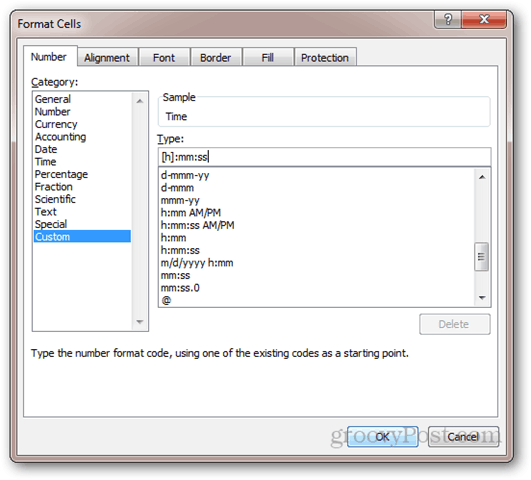Click the category list down arrow

(140, 322)
